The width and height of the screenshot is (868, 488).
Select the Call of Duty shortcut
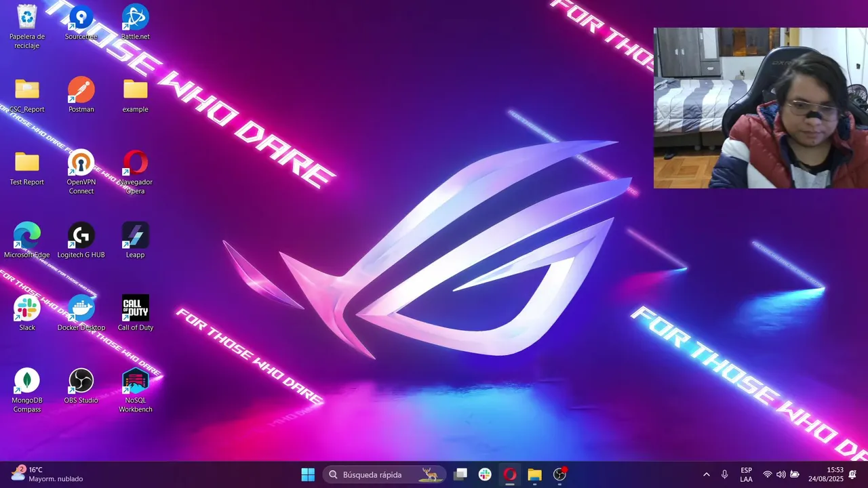136,312
